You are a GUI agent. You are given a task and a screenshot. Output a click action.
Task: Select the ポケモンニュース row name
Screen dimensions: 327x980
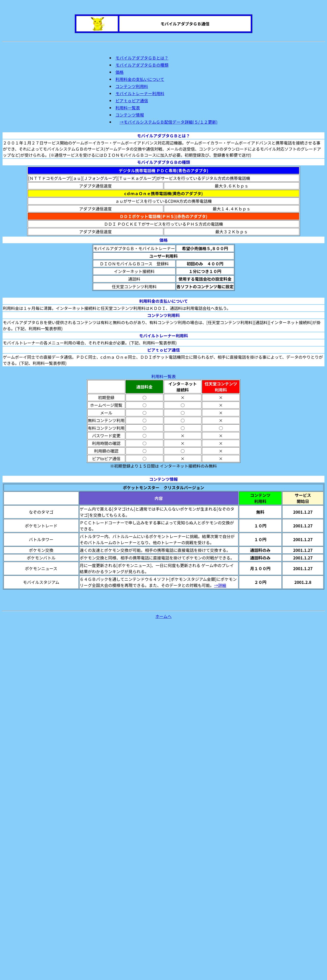tap(41, 568)
